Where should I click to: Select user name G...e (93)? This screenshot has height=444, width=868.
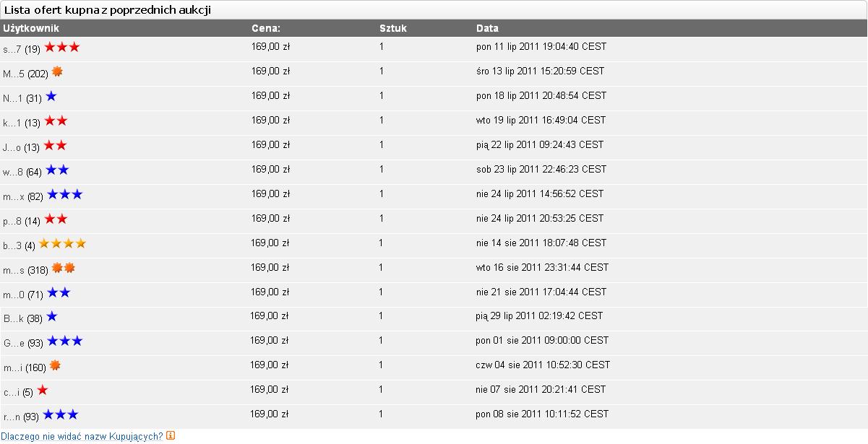24,343
